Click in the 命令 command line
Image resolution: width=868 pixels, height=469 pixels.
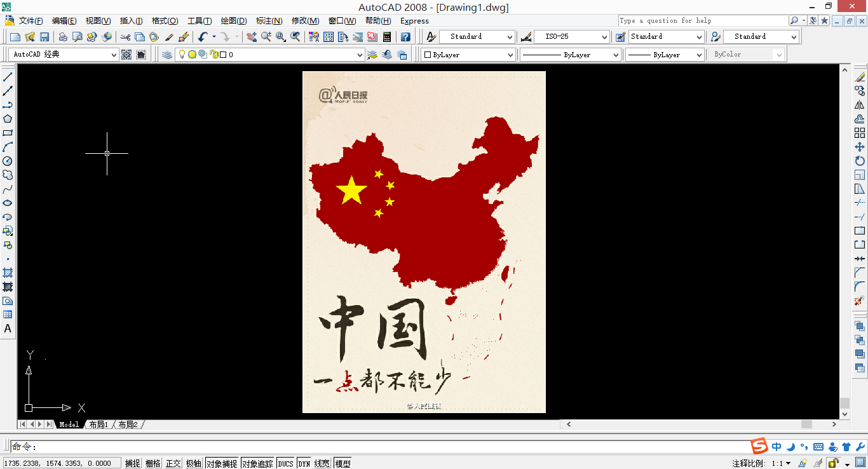click(381, 447)
